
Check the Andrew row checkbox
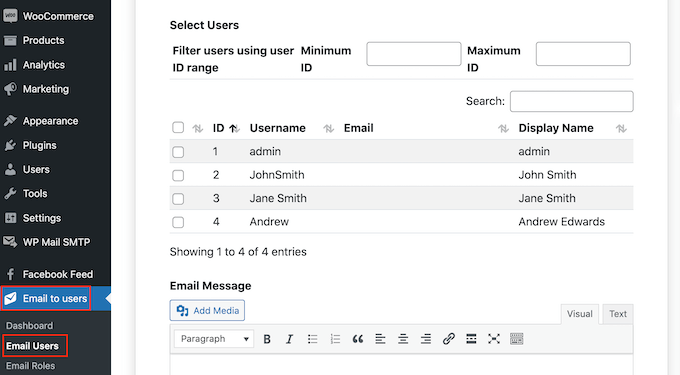point(178,222)
